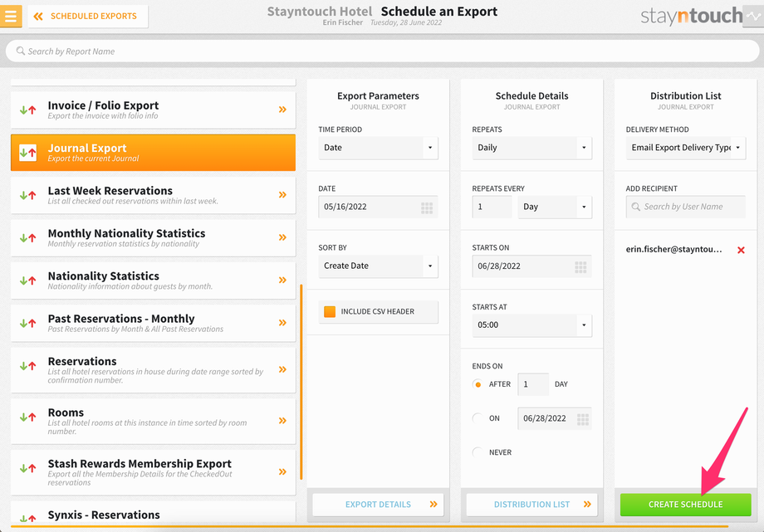Open the Delivery Method dropdown

click(x=686, y=148)
